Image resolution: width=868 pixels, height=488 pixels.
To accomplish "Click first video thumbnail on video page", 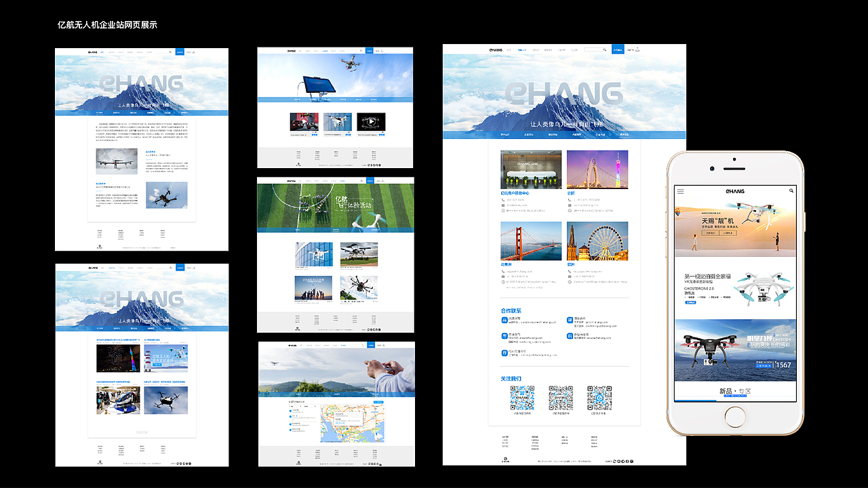I will point(304,123).
